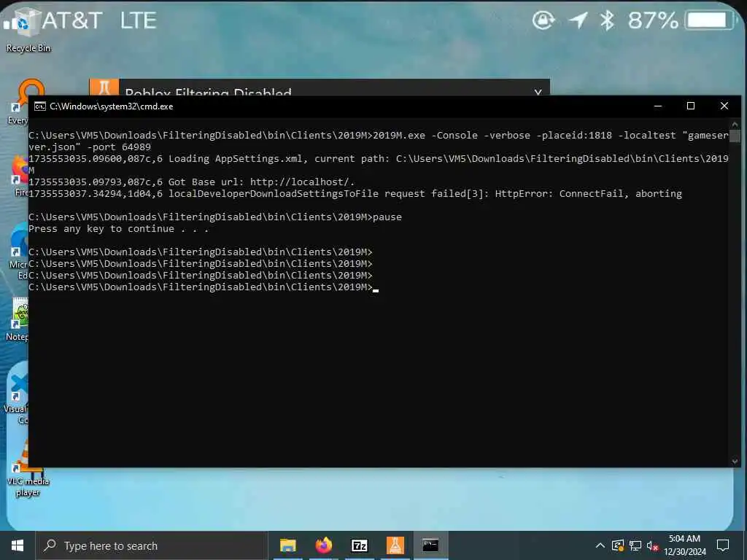
Task: Switch to the cmd taskbar button
Action: 430,545
